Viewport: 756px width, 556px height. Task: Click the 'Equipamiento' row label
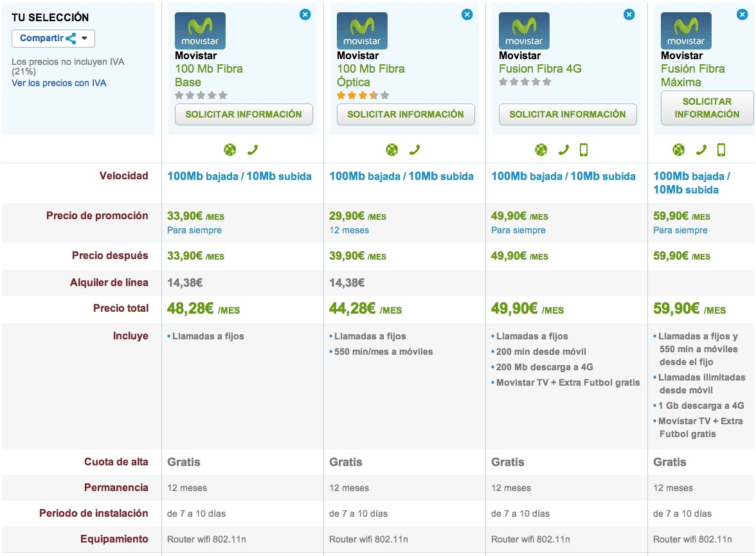114,539
